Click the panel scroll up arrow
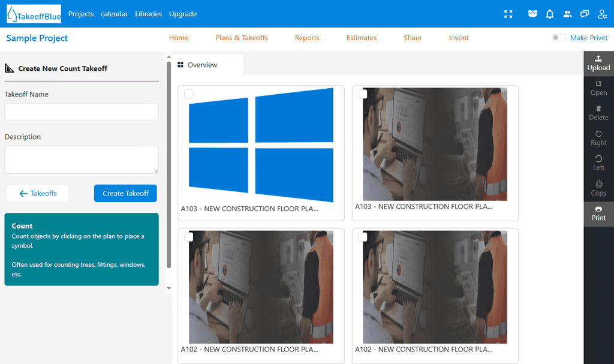This screenshot has height=364, width=614. tap(168, 57)
